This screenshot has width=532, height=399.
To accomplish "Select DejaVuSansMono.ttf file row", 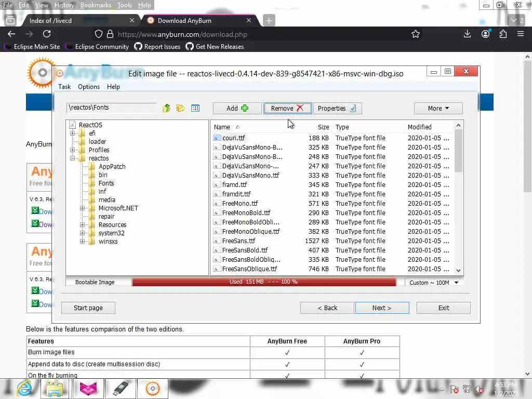I will point(332,176).
